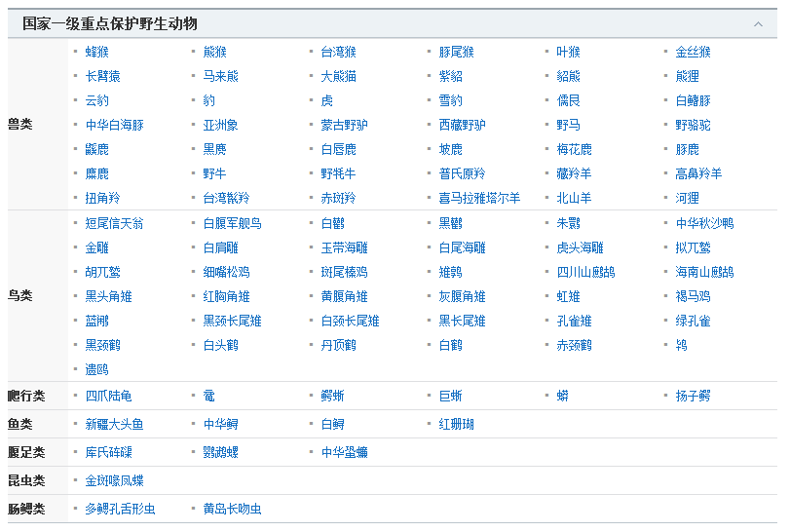Open the 红珊瑚 link

point(457,424)
